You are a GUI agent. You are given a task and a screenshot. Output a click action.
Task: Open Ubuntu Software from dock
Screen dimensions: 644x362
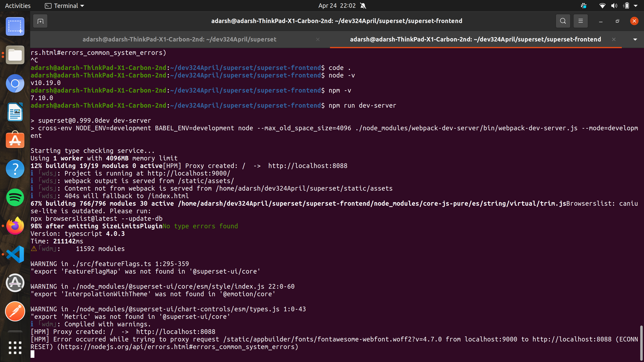15,140
